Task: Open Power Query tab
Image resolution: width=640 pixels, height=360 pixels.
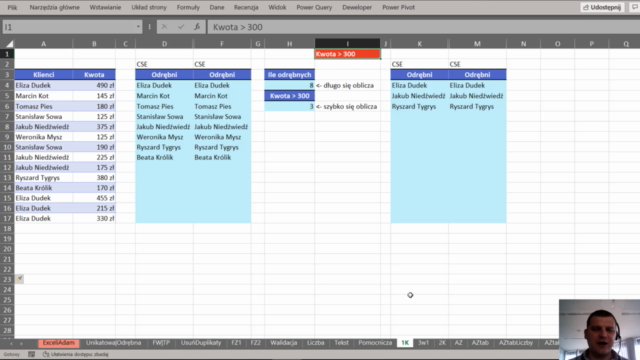Action: 314,7
